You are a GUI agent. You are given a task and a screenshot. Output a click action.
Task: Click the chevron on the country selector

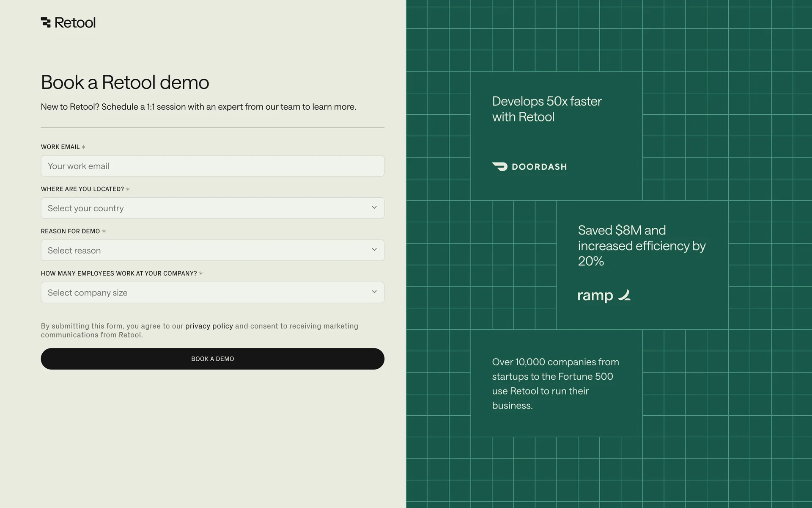(x=374, y=208)
